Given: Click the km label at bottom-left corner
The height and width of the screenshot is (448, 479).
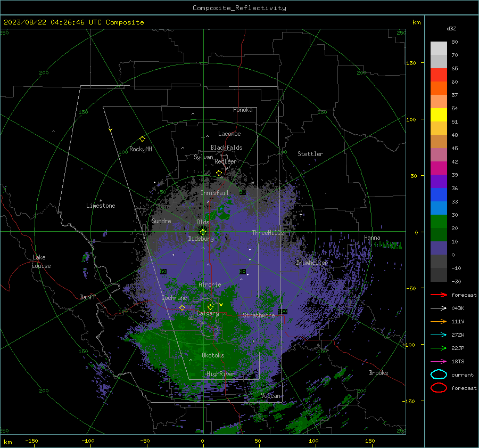Looking at the screenshot, I should click(7, 442).
